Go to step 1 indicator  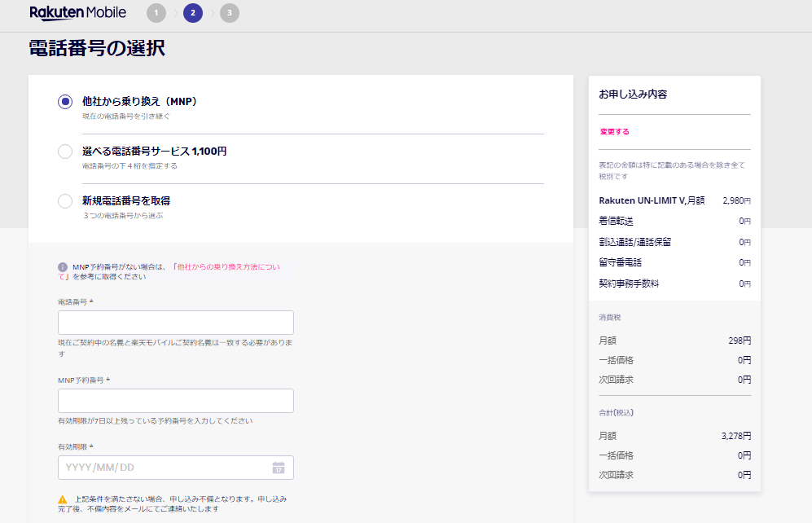pyautogui.click(x=156, y=13)
